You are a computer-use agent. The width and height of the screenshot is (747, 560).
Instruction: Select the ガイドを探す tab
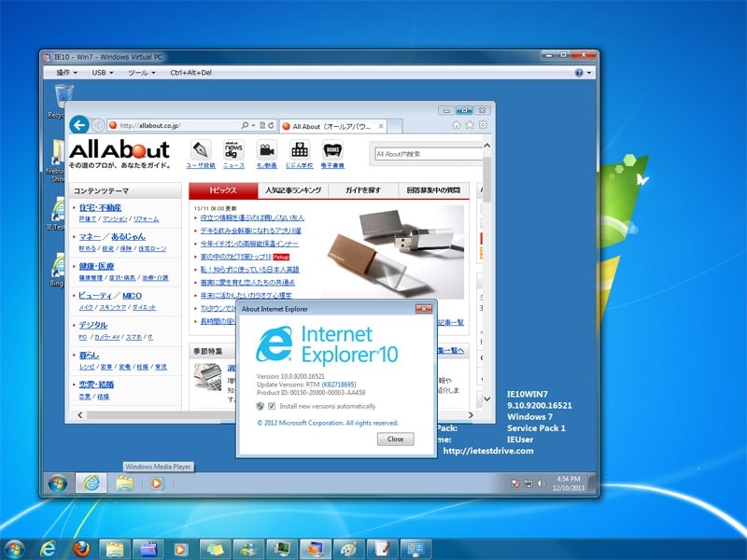pos(363,190)
